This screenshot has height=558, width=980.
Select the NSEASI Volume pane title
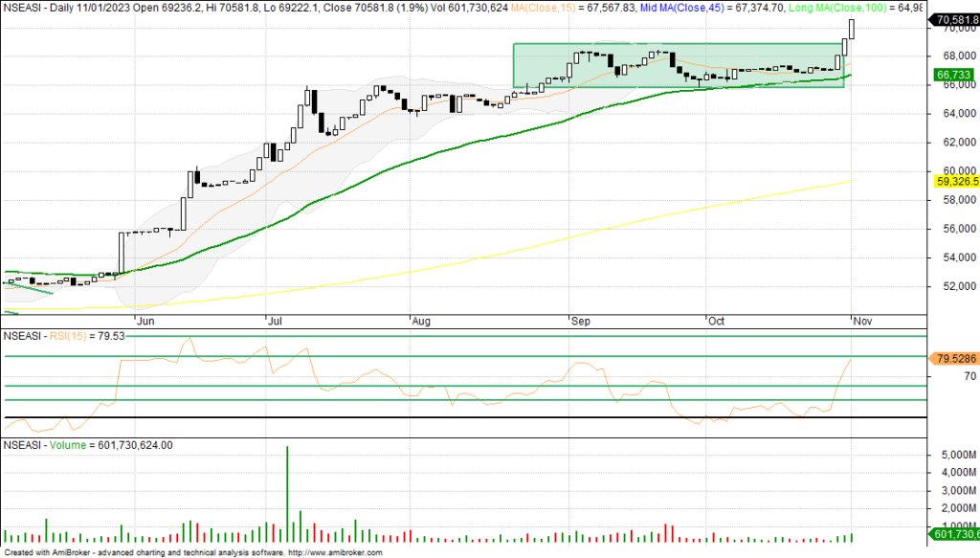[88, 445]
